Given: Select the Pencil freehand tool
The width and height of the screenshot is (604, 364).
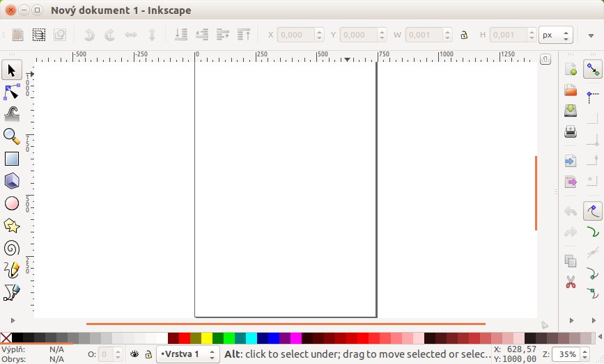Looking at the screenshot, I should [x=12, y=270].
